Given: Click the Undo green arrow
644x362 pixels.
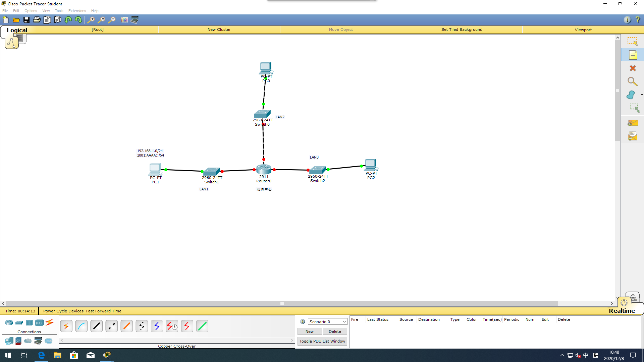Looking at the screenshot, I should (68, 20).
